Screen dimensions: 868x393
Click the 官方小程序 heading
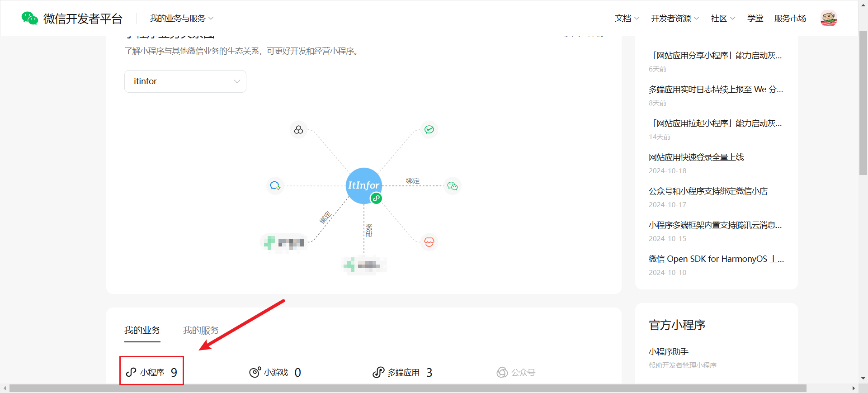[677, 325]
